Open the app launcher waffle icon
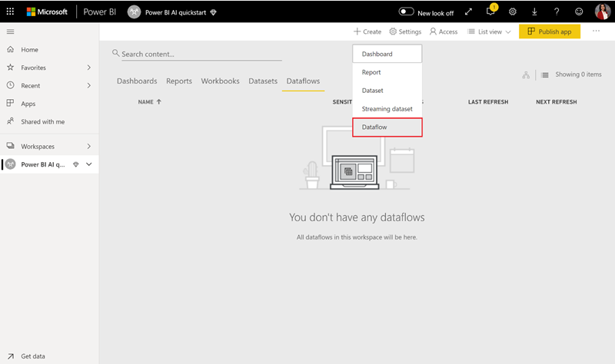The height and width of the screenshot is (364, 615). pos(10,12)
